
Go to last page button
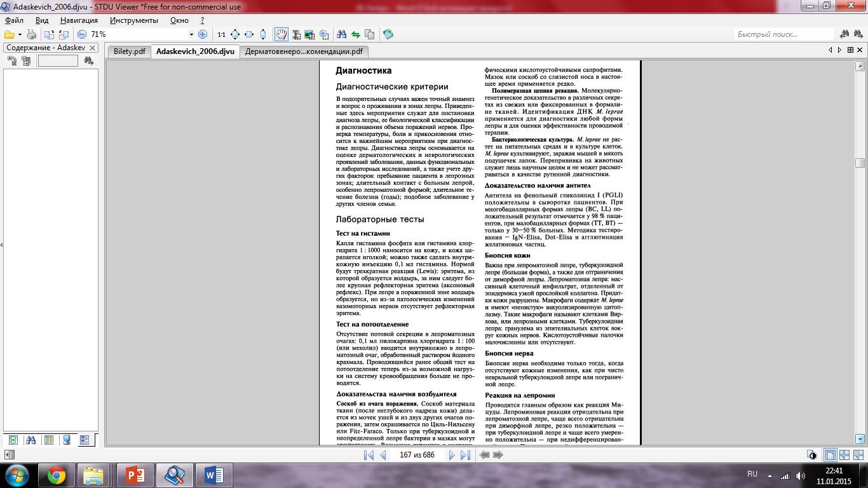click(465, 455)
